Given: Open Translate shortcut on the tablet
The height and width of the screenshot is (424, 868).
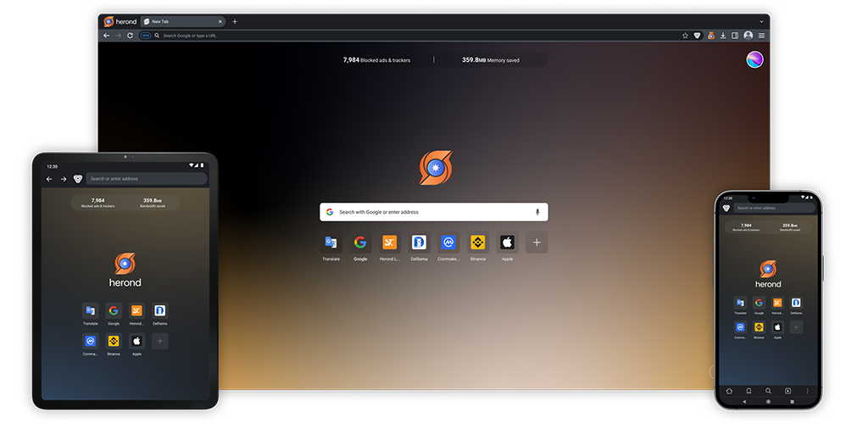Looking at the screenshot, I should (90, 315).
